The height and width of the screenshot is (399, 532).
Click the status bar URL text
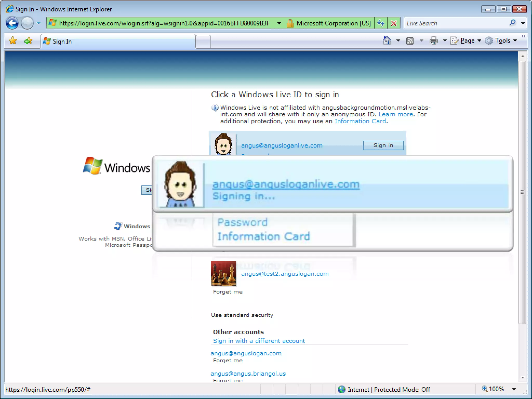tap(48, 389)
